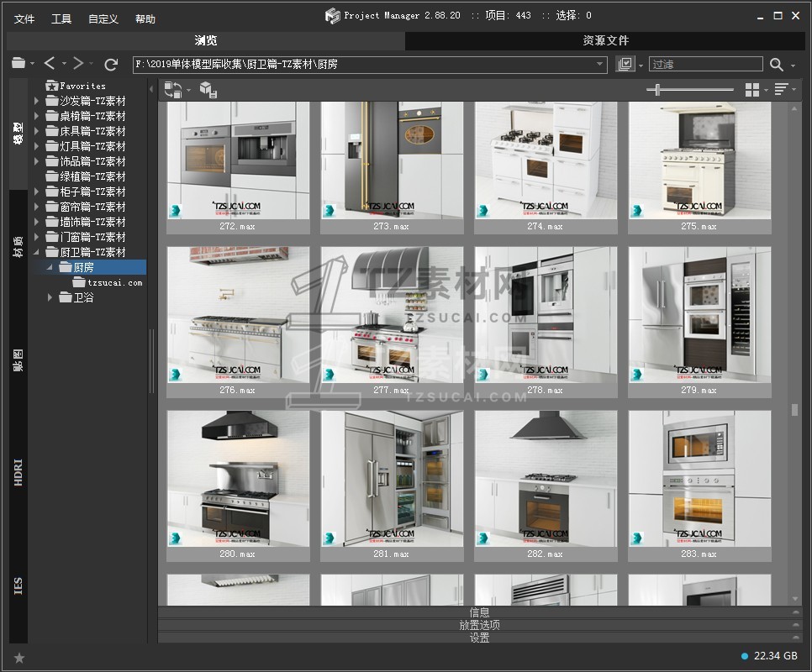Click the open folder icon in toolbar
Viewport: 812px width, 672px height.
click(18, 64)
